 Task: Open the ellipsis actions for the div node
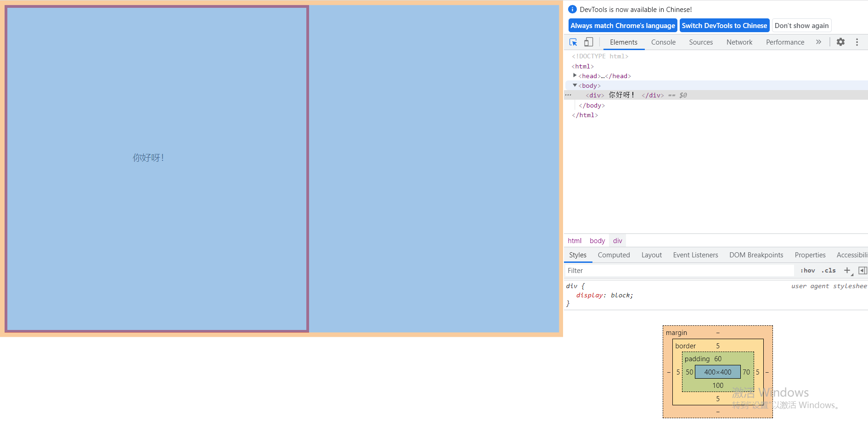click(x=568, y=95)
